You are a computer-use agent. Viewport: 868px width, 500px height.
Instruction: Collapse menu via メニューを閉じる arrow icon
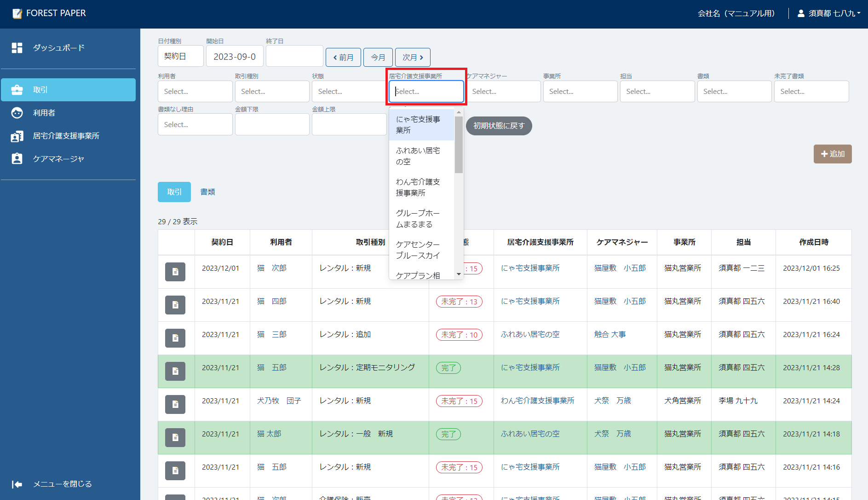pyautogui.click(x=17, y=484)
